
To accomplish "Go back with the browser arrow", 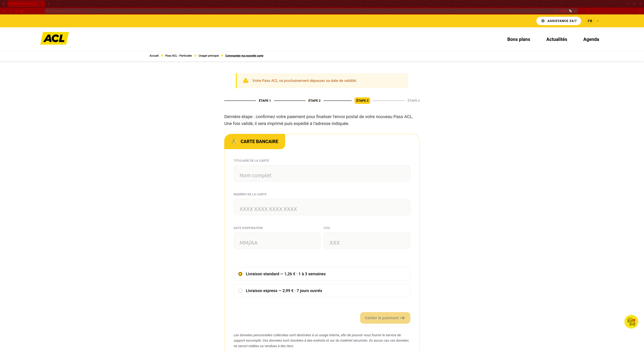I will pyautogui.click(x=4, y=11).
